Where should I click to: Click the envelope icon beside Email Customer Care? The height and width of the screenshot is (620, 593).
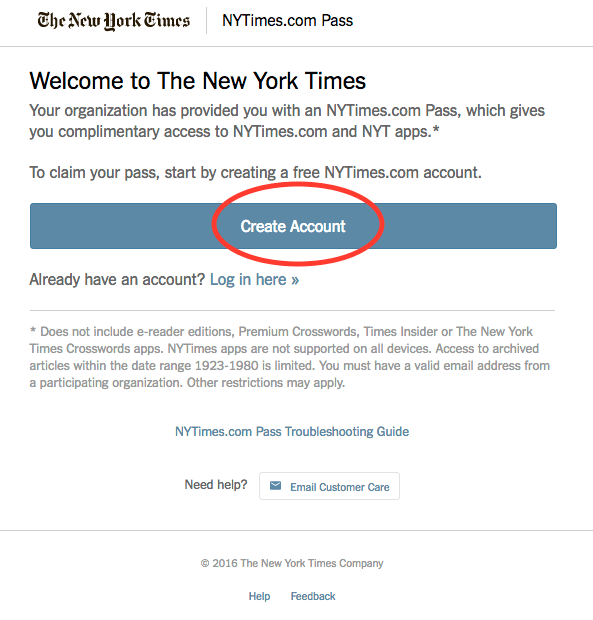[x=276, y=486]
